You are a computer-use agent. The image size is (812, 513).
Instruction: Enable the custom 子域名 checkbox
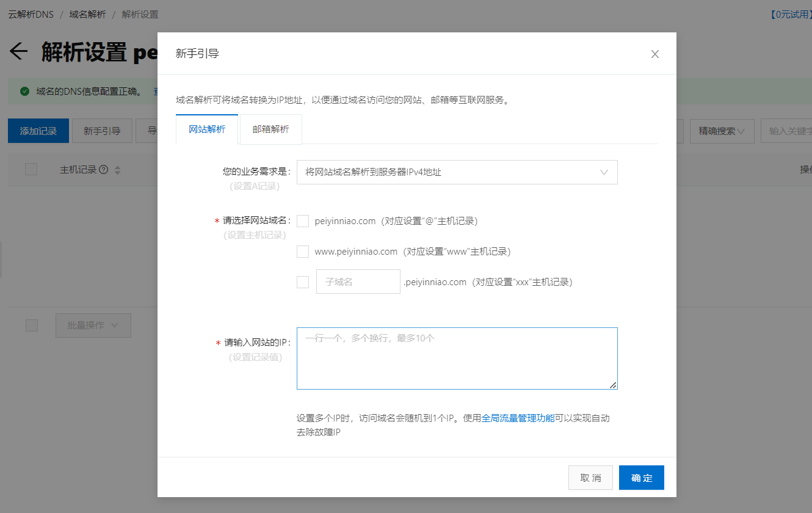coord(303,282)
